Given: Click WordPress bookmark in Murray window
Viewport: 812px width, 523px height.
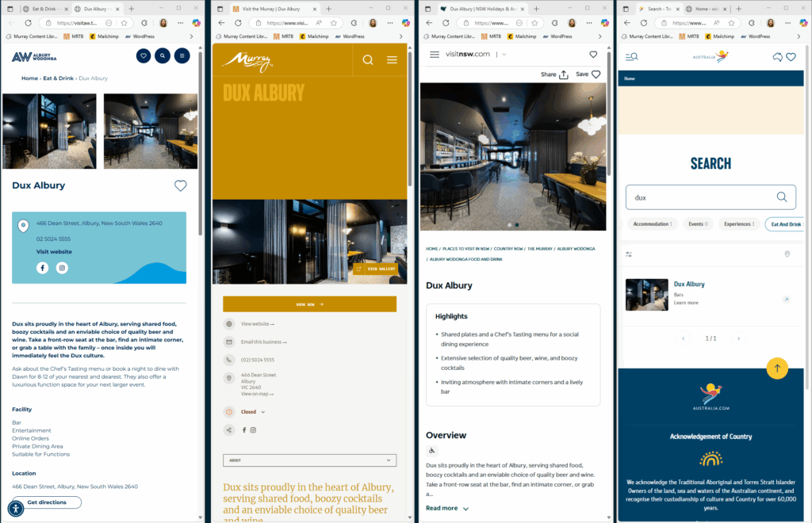Looking at the screenshot, I should pos(350,36).
